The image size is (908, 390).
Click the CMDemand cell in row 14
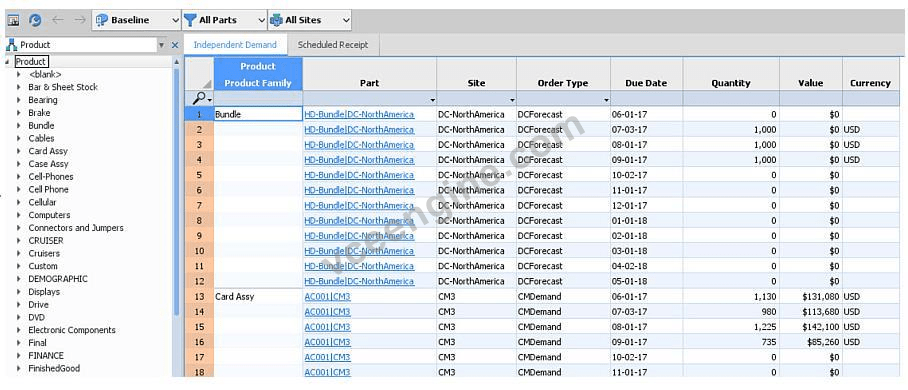[563, 312]
